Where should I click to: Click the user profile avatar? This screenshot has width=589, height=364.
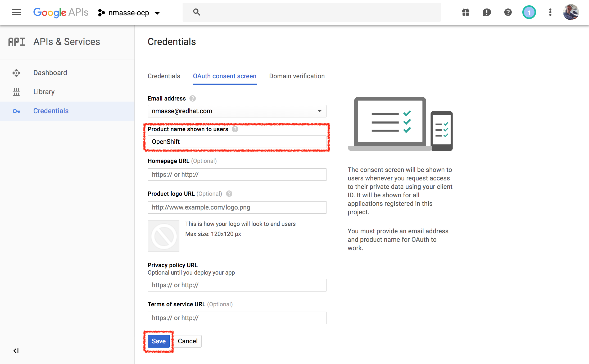tap(571, 12)
